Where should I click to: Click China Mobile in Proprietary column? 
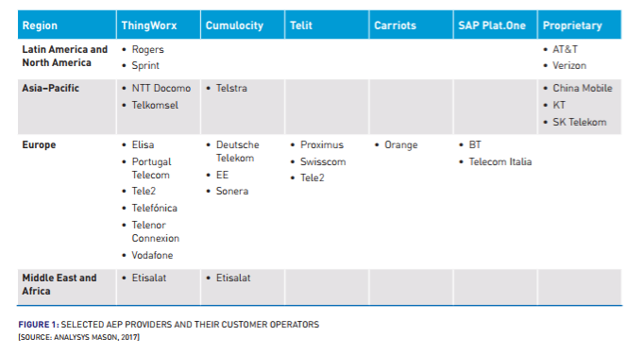(x=583, y=89)
